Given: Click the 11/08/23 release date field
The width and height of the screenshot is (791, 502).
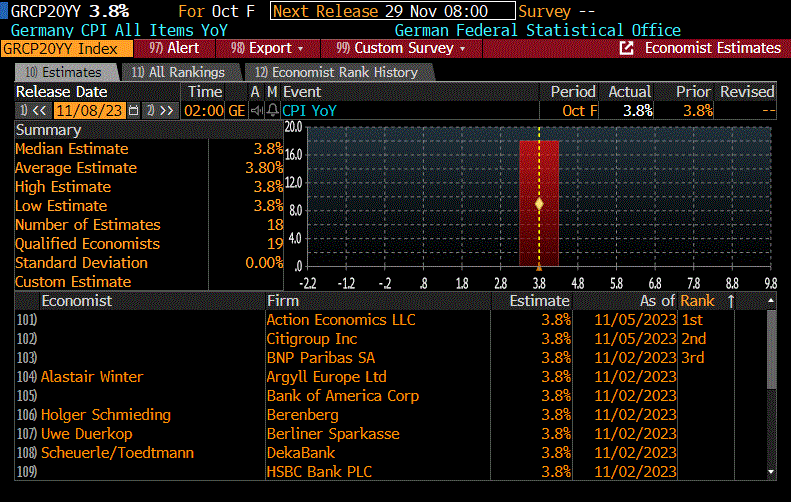Looking at the screenshot, I should [x=89, y=110].
